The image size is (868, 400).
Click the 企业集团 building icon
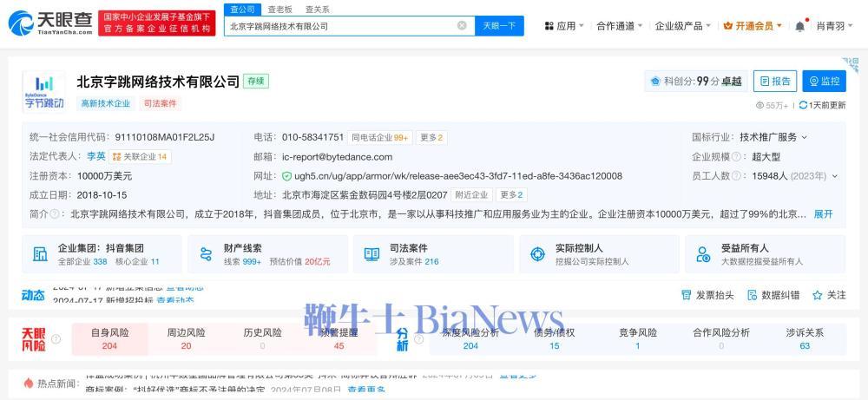coord(40,254)
